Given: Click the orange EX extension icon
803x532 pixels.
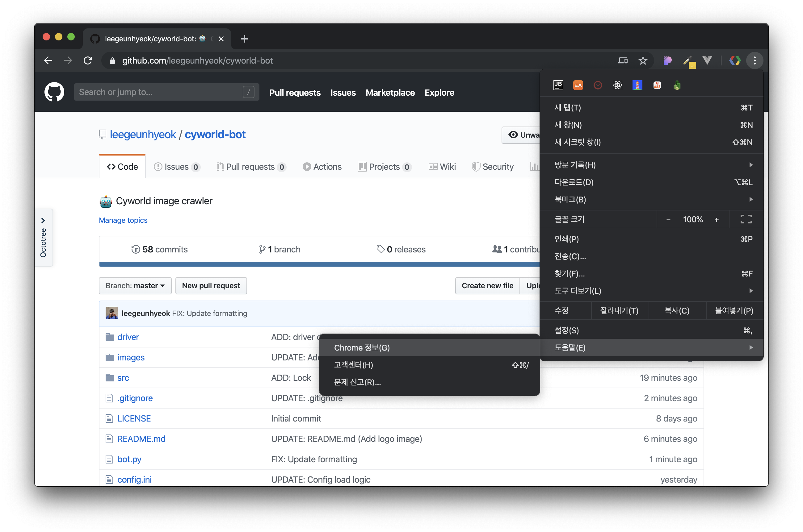Looking at the screenshot, I should tap(578, 85).
